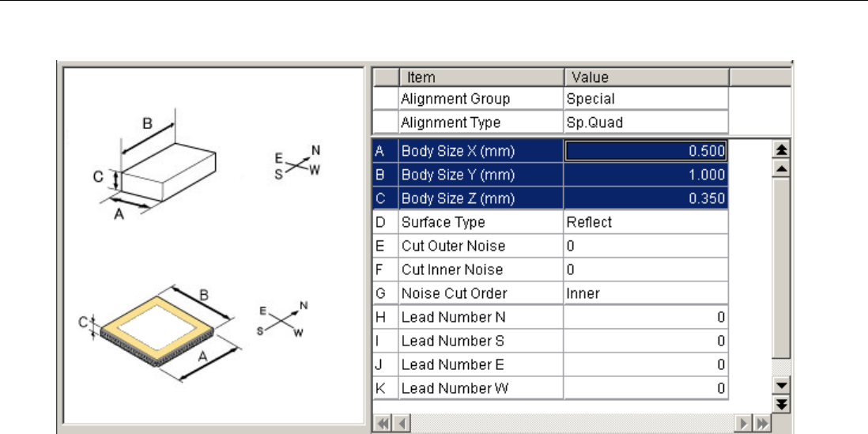Select the Body Size Y value cell
The image size is (868, 434).
click(x=646, y=175)
